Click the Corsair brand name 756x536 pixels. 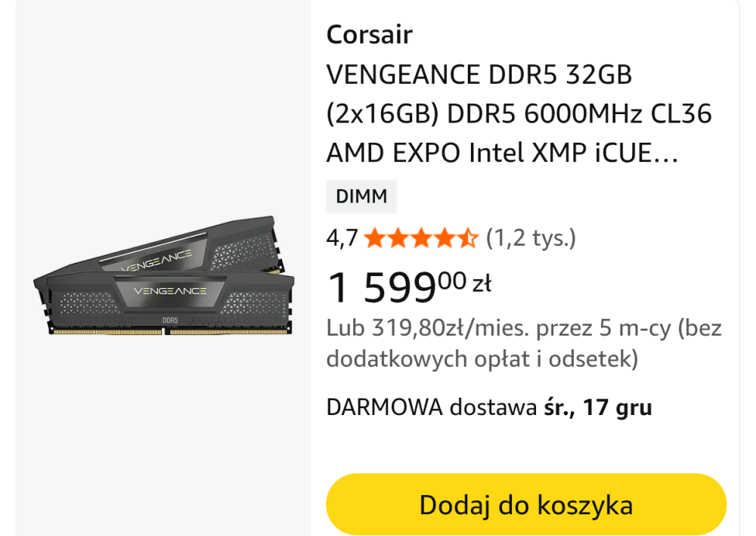(369, 35)
